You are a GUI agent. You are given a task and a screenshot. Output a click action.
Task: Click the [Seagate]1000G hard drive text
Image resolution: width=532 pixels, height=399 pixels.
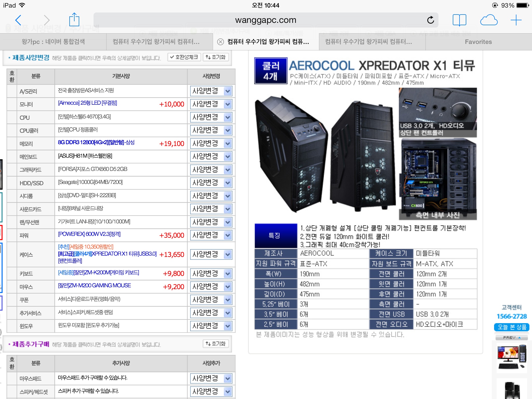[x=90, y=182]
